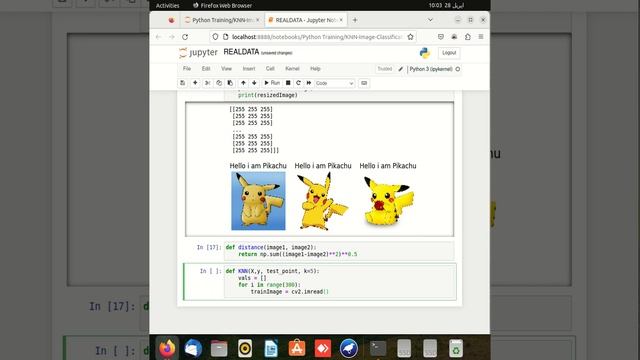
Task: Open the Insert menu
Action: click(x=249, y=69)
